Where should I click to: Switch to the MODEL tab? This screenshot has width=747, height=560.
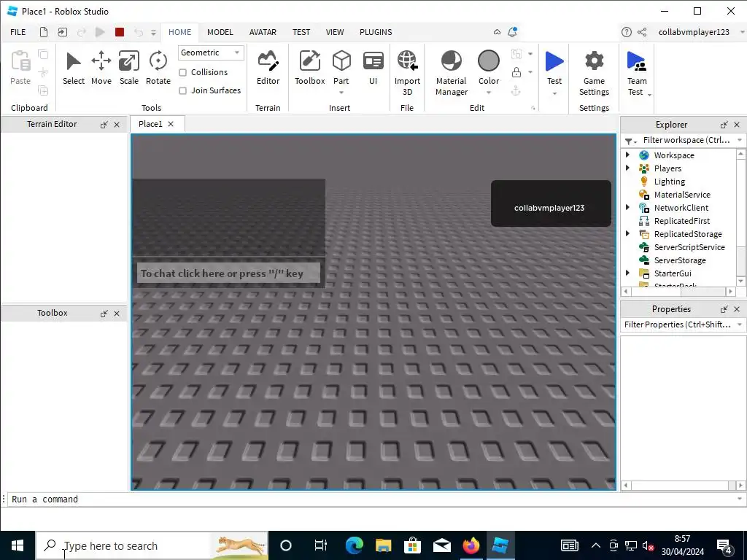[220, 32]
